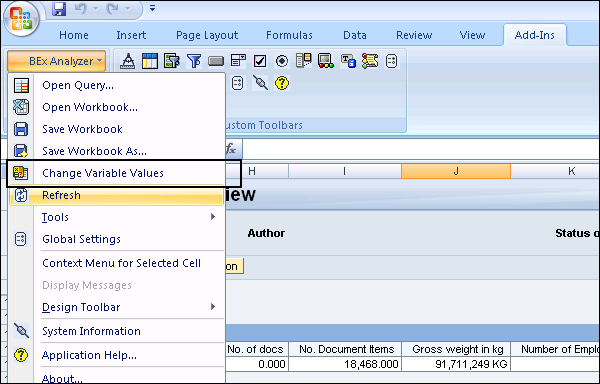Insert a Checkbox Group design item
This screenshot has height=384, width=600.
[x=260, y=61]
